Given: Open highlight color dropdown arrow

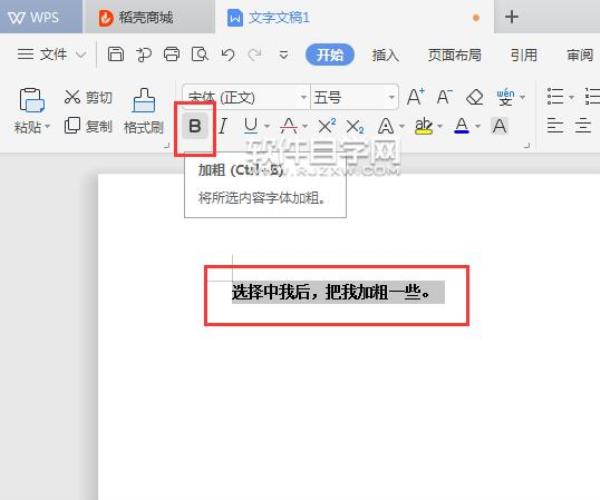Looking at the screenshot, I should coord(440,126).
